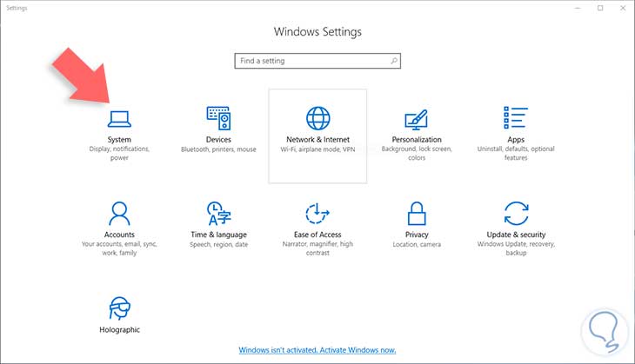The image size is (635, 364).
Task: Open Ease of Access icon
Action: (x=317, y=213)
